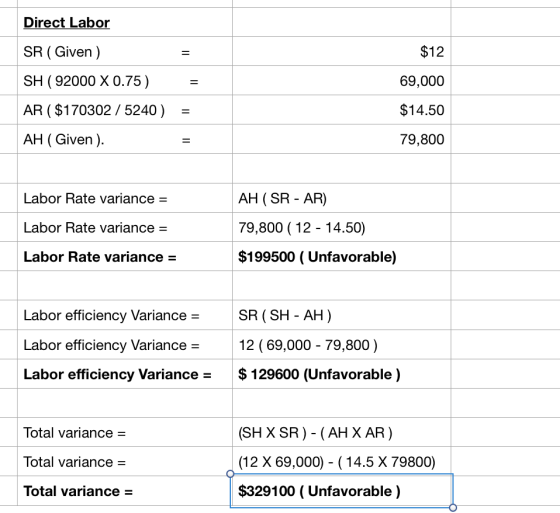Select the $14.50 value cell
The image size is (560, 513).
(341, 110)
